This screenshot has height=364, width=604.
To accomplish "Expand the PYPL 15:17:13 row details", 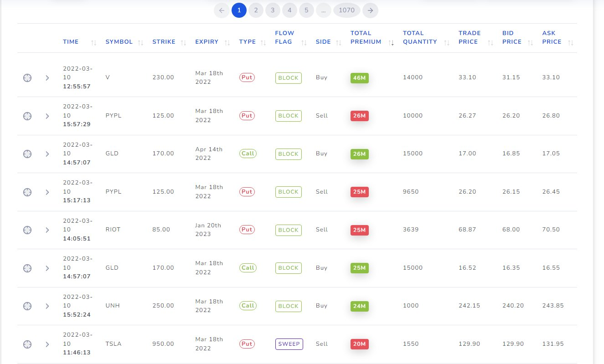I will coord(47,192).
